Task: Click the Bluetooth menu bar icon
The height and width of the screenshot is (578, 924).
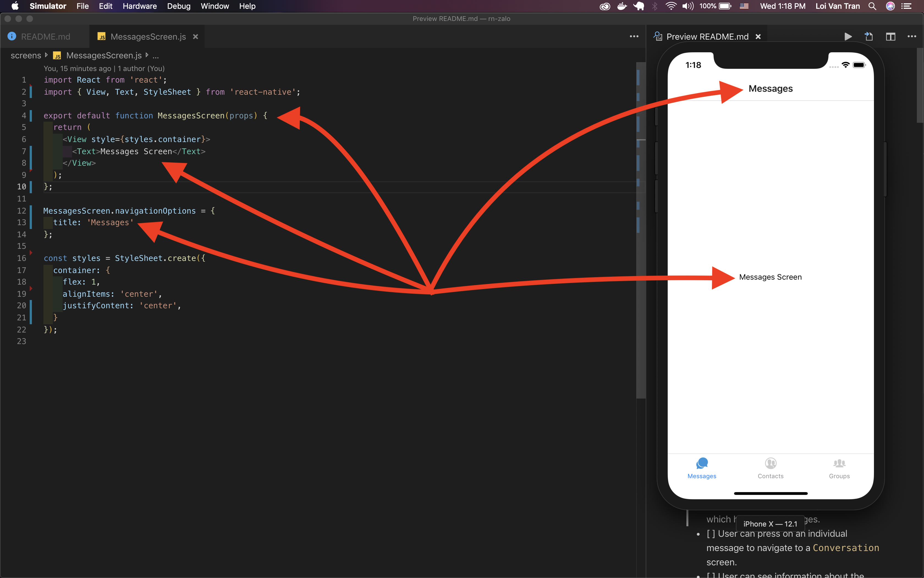Action: [655, 6]
